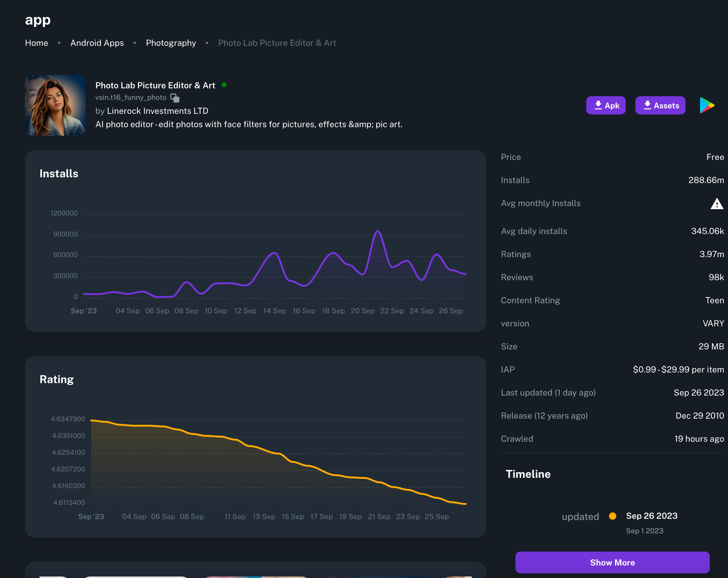Click the Show More timeline button

coord(612,563)
